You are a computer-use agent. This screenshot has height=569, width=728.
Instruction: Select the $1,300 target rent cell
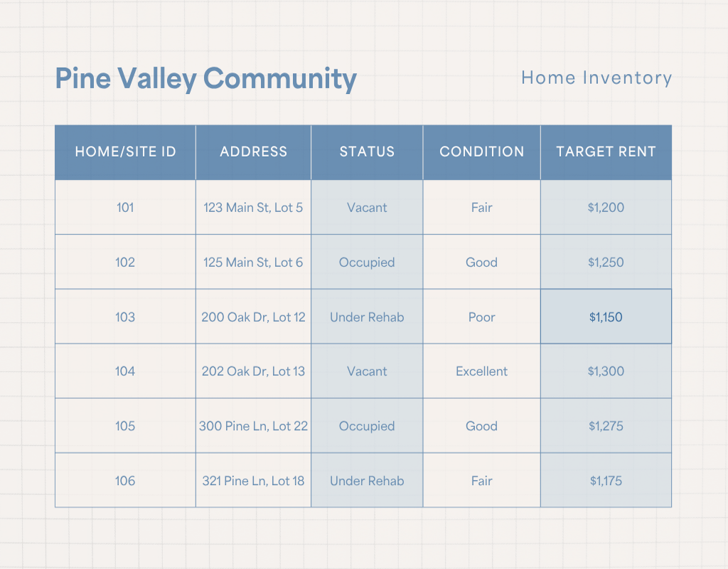[x=606, y=371]
